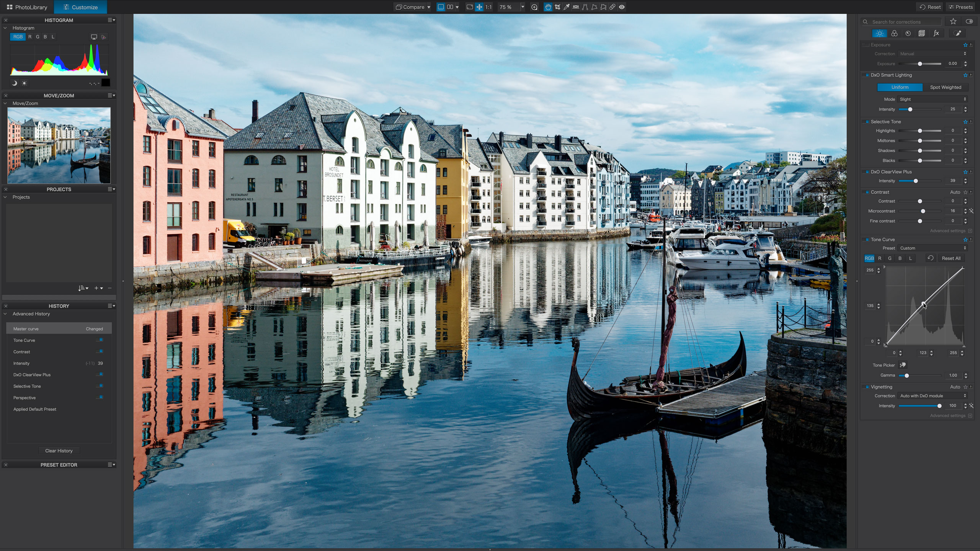Open Smart Lighting Mode dropdown

pos(933,99)
